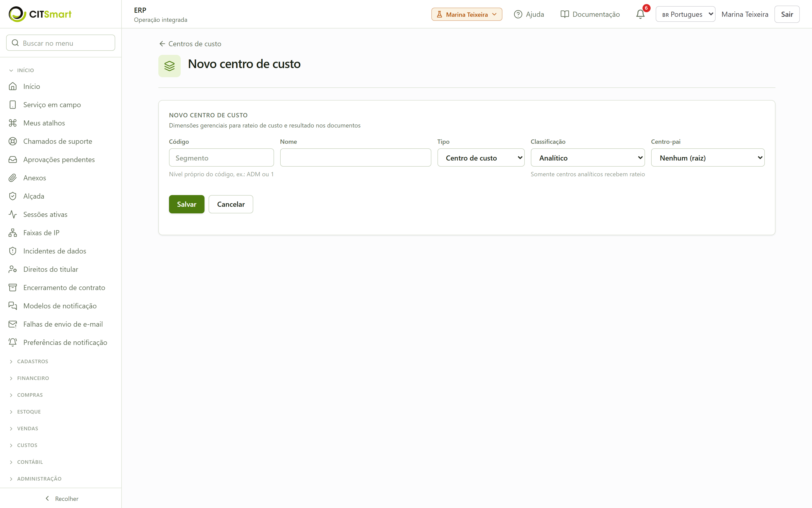The height and width of the screenshot is (508, 812).
Task: Open Chamados de suporte menu item
Action: [x=61, y=141]
